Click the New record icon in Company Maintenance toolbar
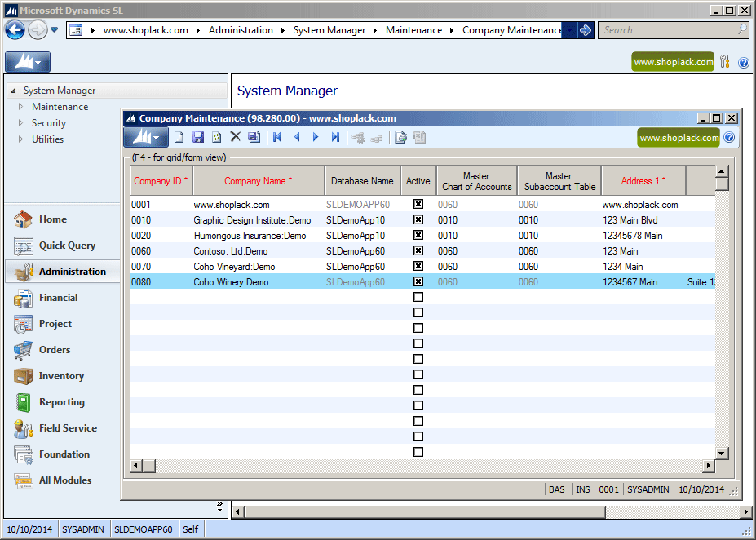The image size is (756, 540). click(179, 137)
